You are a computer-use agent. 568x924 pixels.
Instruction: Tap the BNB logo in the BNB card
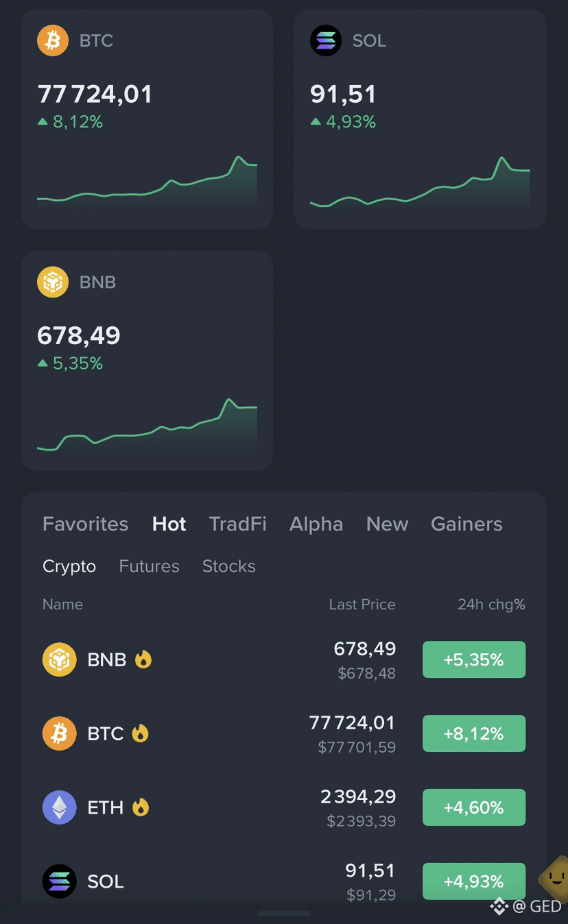(x=53, y=282)
